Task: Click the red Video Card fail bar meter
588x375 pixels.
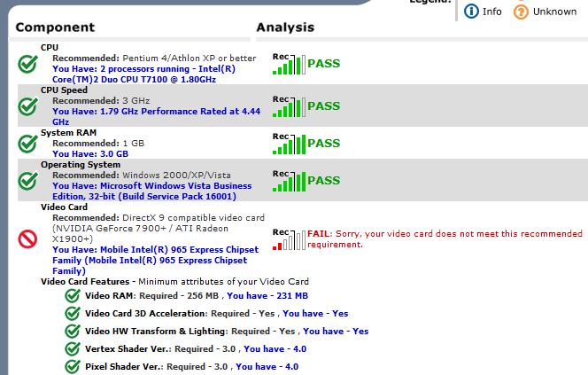Action: (289, 239)
